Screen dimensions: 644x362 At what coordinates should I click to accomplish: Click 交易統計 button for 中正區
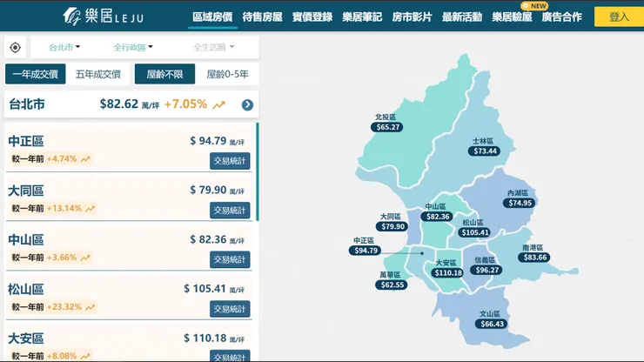coord(230,161)
